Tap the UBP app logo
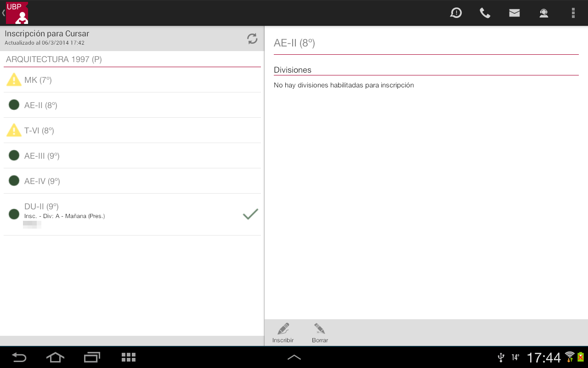The image size is (588, 368). click(x=17, y=13)
